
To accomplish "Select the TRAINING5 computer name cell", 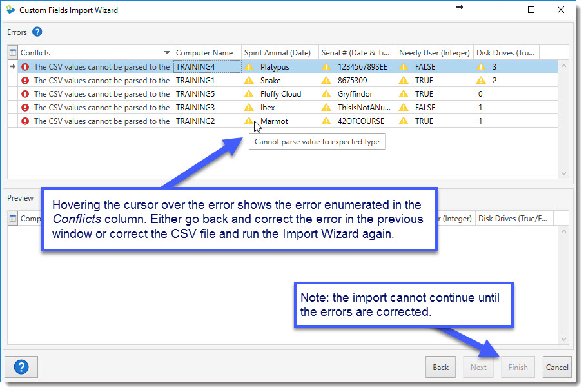I will click(x=207, y=93).
